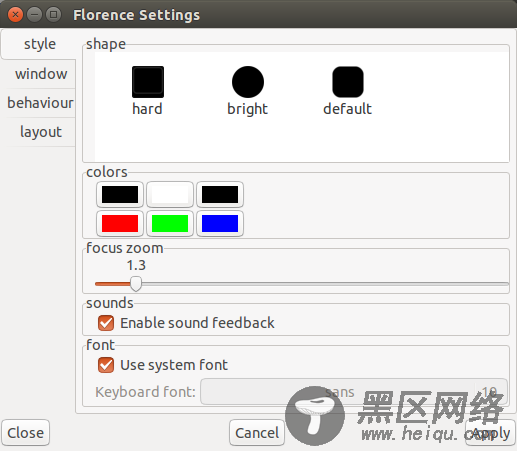Maximize the Florence Settings window

[x=53, y=15]
